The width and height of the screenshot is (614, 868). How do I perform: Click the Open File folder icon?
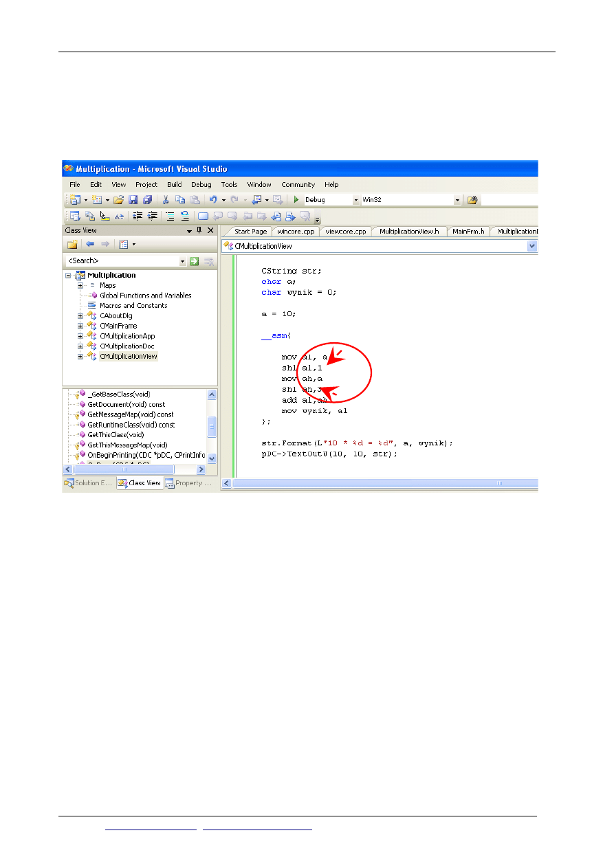(118, 200)
